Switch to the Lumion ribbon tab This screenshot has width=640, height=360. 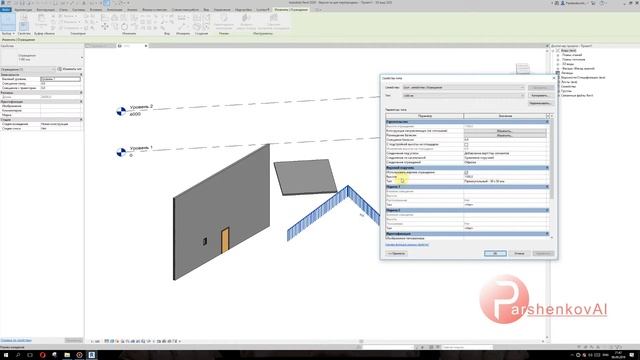(x=263, y=9)
